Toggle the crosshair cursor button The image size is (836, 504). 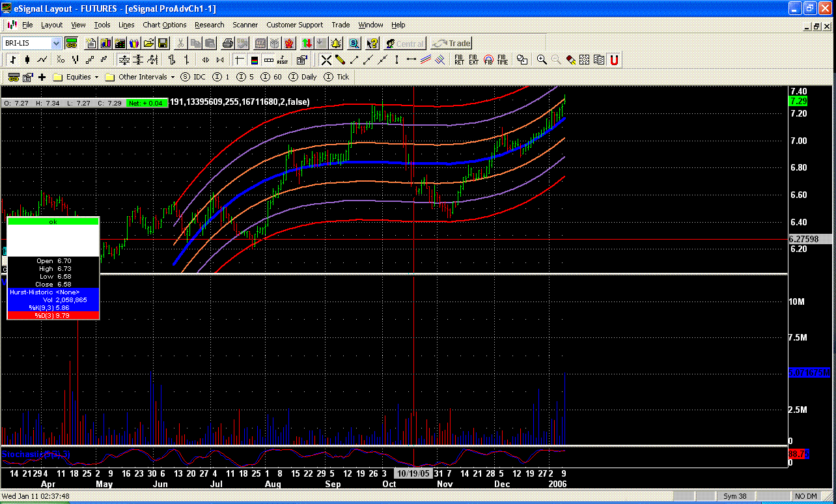pos(239,60)
